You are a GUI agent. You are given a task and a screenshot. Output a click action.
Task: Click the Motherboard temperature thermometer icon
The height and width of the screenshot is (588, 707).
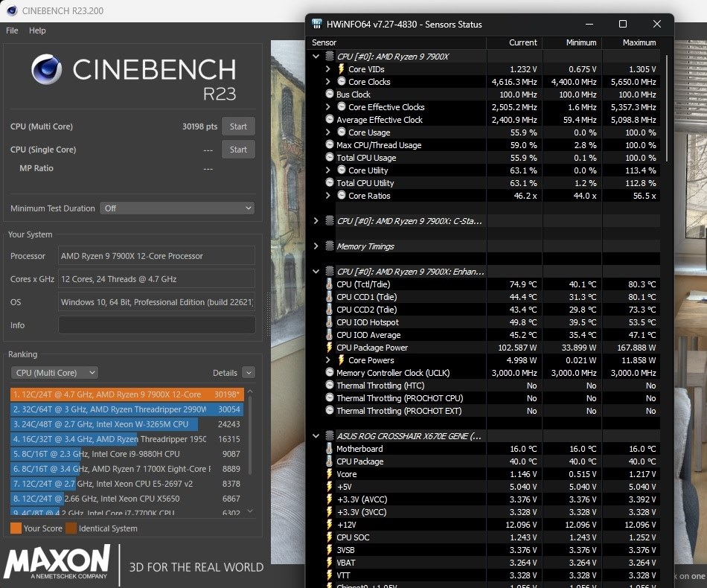coord(329,449)
